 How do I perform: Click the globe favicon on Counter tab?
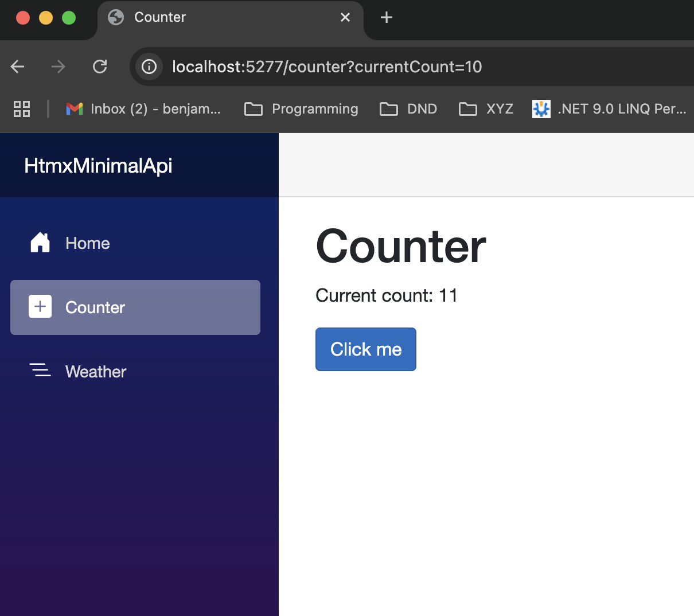[116, 17]
